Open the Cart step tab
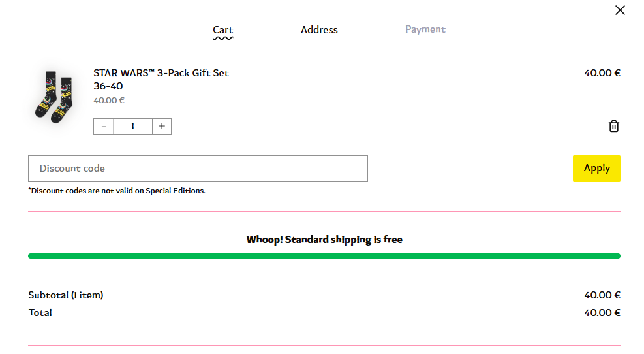Viewport: 644px width, 354px height. [x=222, y=30]
